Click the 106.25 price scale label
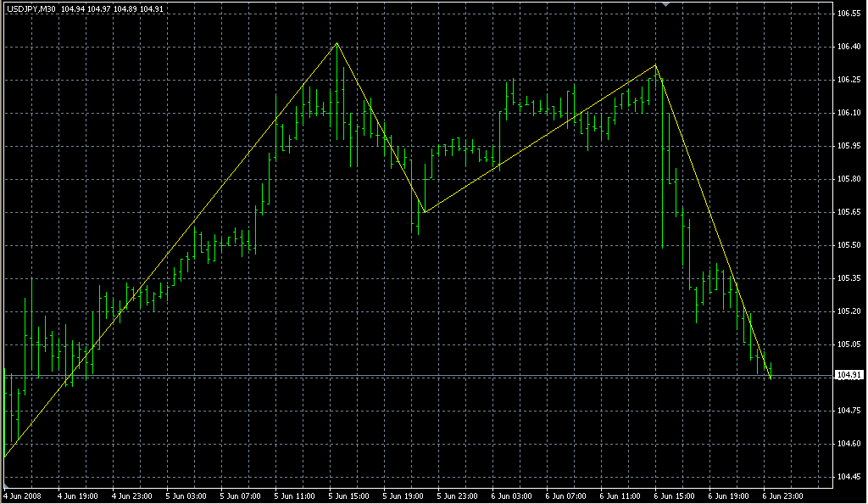Viewport: 868px width, 504px height. click(x=849, y=80)
